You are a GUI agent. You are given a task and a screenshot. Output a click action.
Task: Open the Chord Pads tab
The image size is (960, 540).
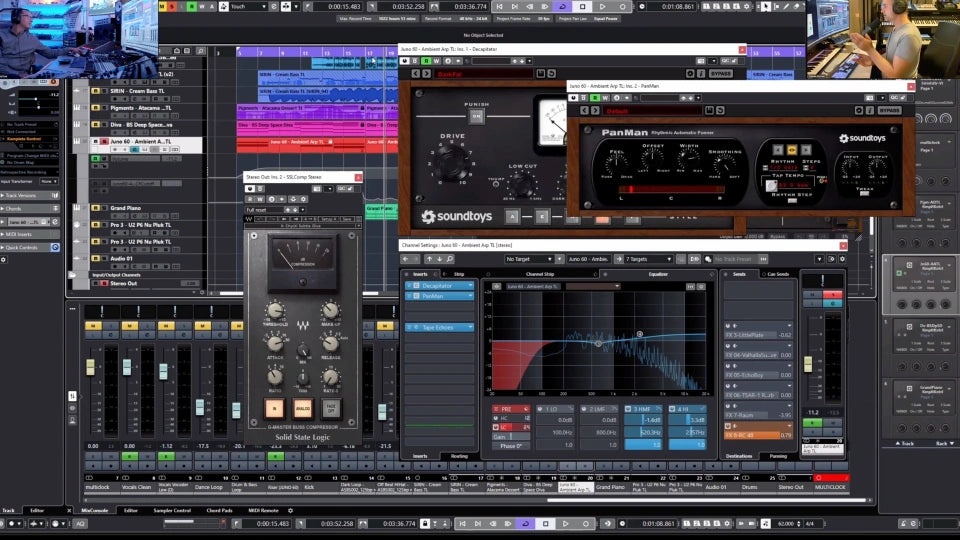[219, 510]
